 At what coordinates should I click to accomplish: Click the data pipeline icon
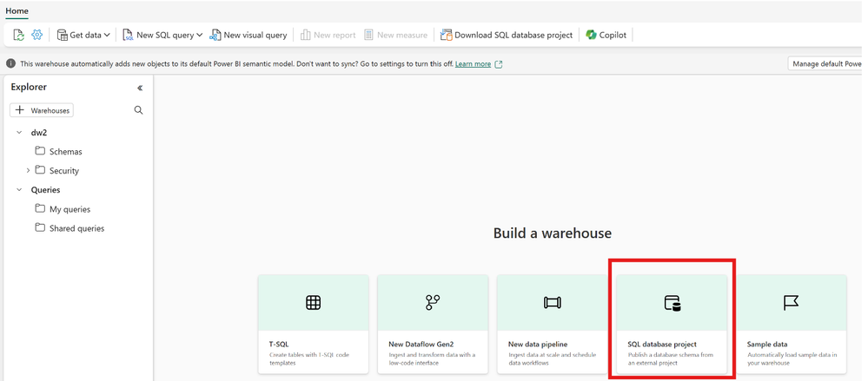pos(552,303)
